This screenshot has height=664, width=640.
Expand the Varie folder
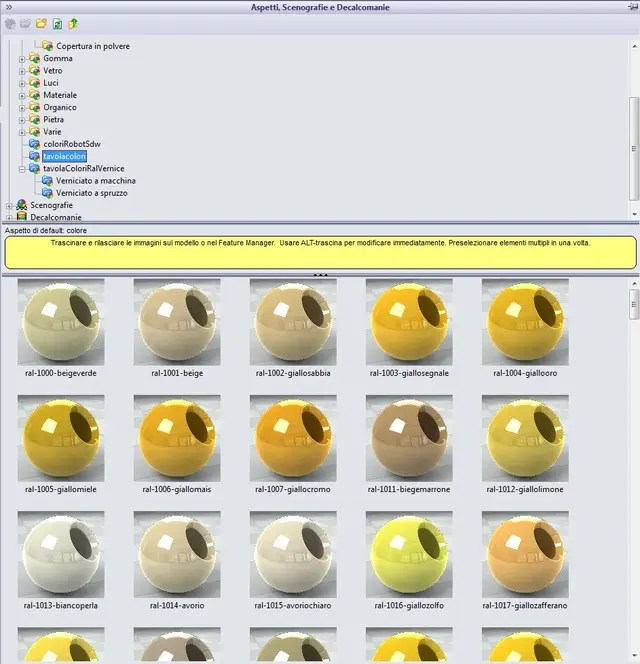[x=22, y=133]
